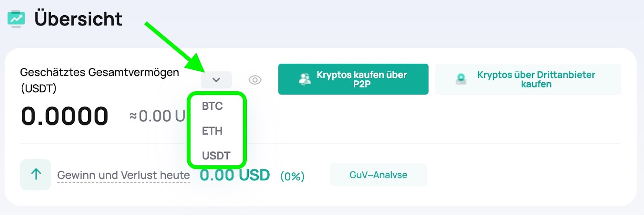The width and height of the screenshot is (644, 215).
Task: Click the 0.00 USD profit value
Action: [235, 175]
